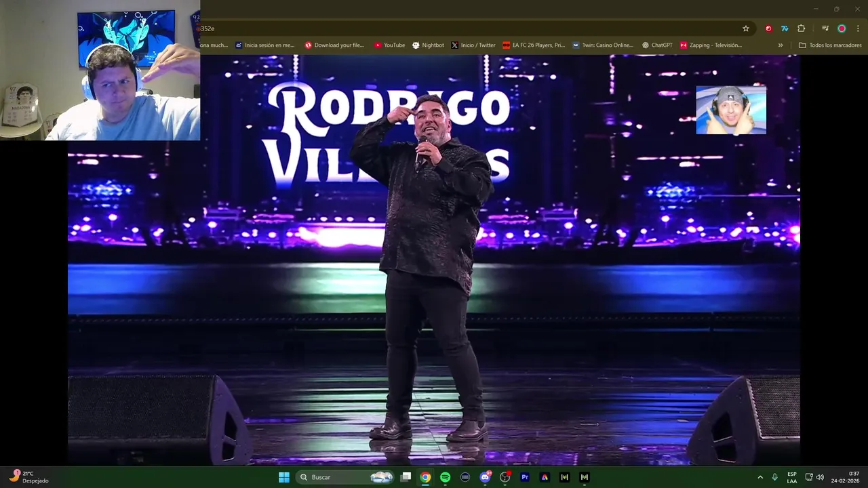The height and width of the screenshot is (488, 868).
Task: Open the Download your file bookmark
Action: pos(334,45)
